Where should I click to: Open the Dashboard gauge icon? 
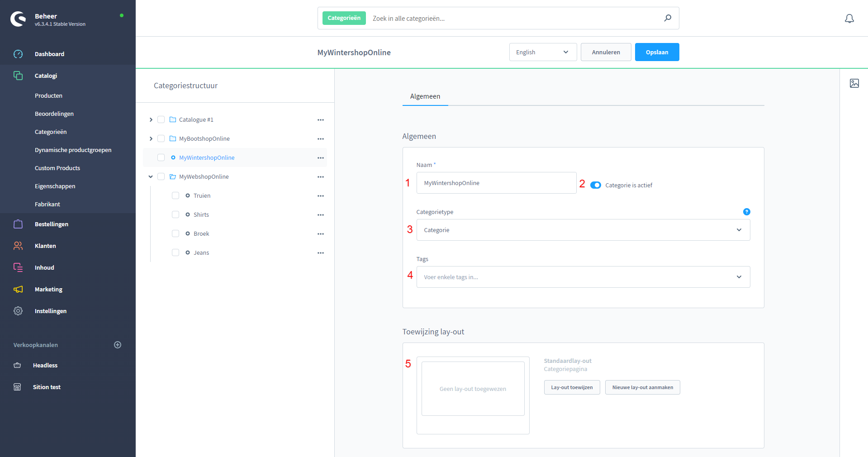tap(18, 54)
